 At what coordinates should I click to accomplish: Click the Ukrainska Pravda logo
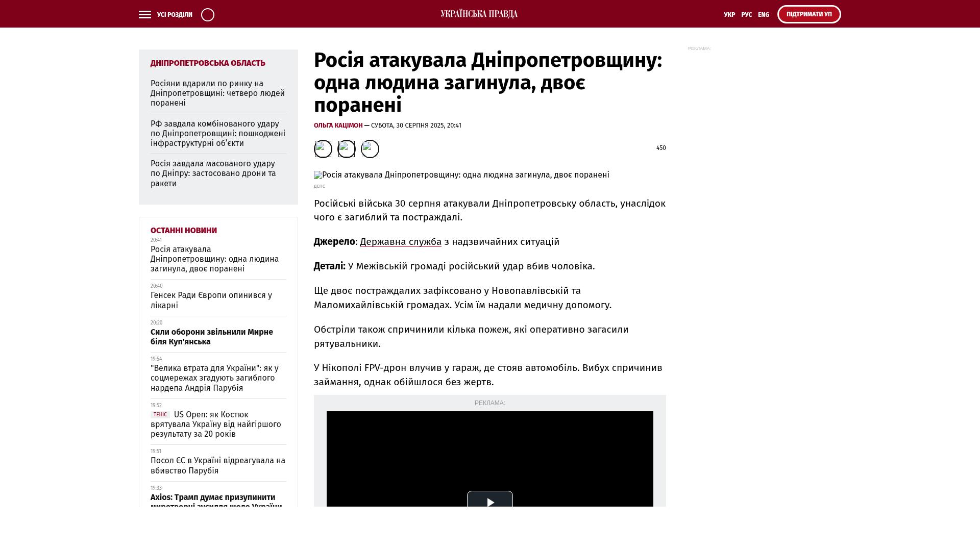click(x=478, y=13)
